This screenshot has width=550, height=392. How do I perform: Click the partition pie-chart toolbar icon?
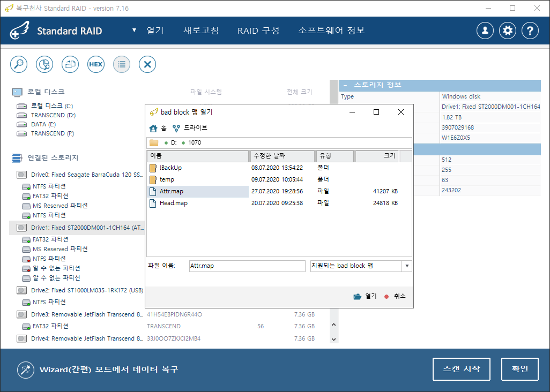pyautogui.click(x=44, y=64)
